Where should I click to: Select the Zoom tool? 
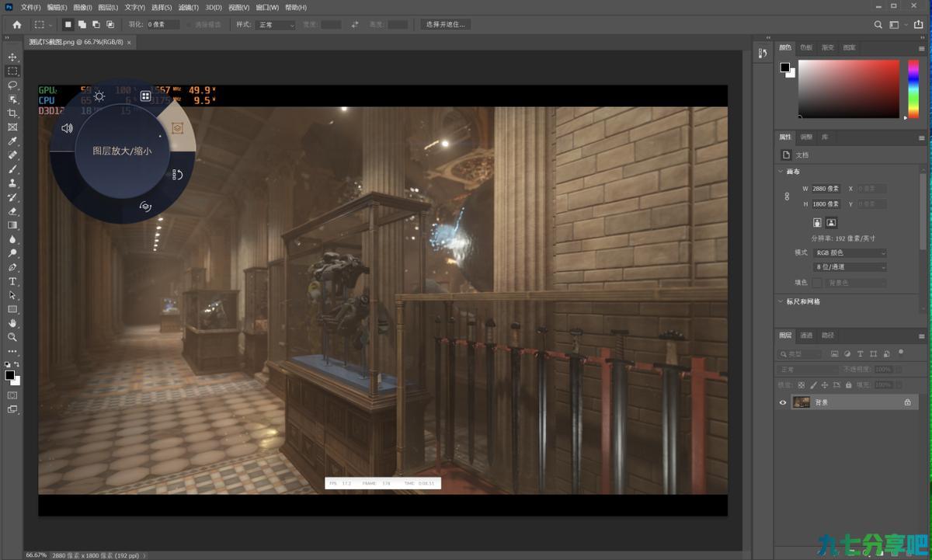12,337
